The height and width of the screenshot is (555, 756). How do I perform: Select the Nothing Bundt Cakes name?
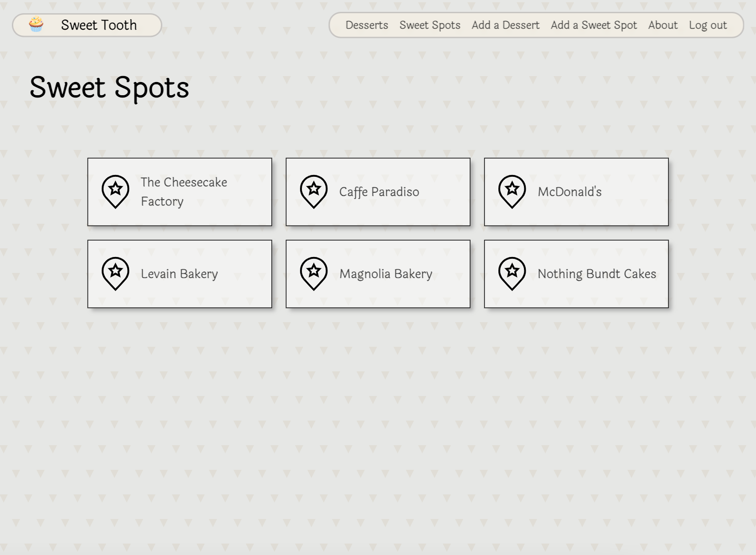pos(597,274)
